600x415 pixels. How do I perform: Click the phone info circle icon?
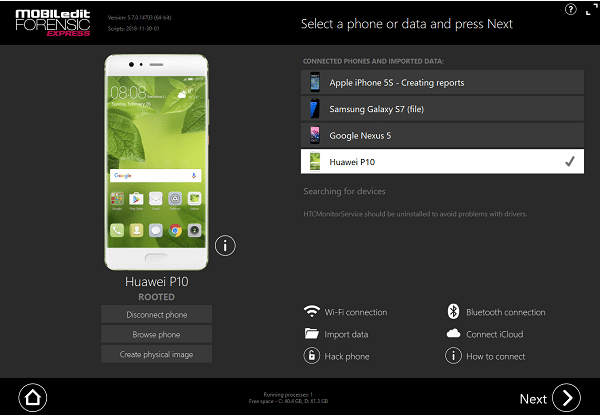pos(225,246)
